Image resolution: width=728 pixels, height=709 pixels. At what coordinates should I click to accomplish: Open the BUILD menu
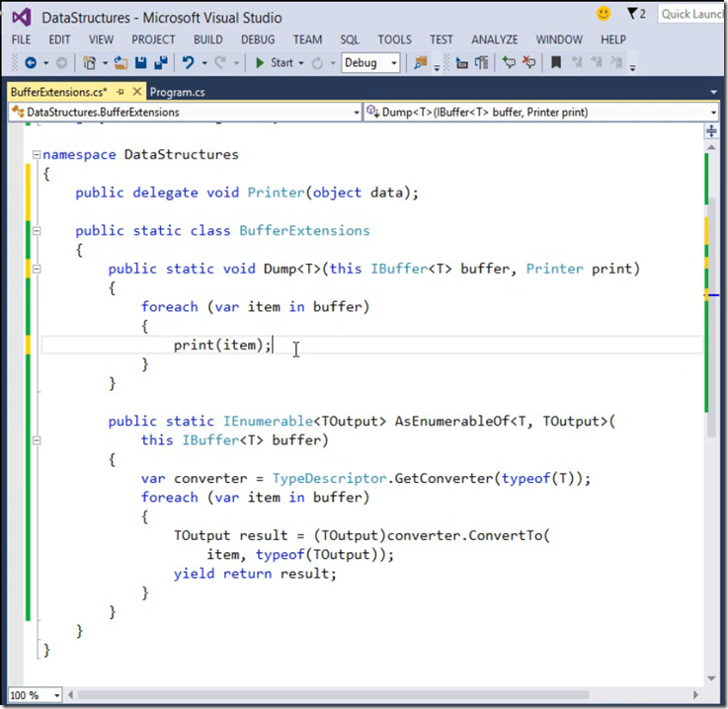[208, 39]
